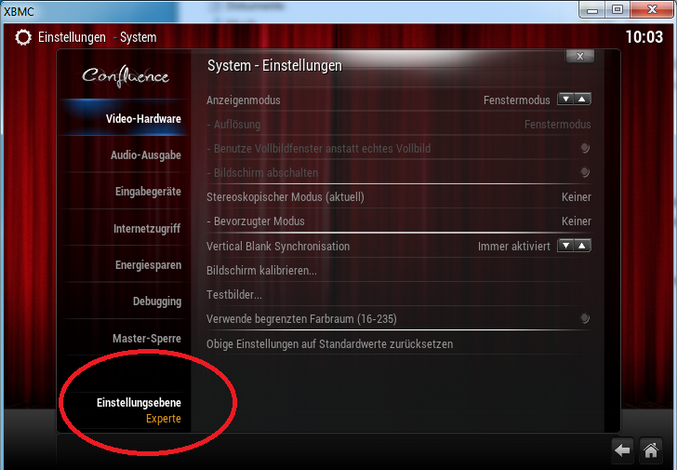The height and width of the screenshot is (470, 677).
Task: Select the Bevorzugter Modus setting
Action: (x=399, y=221)
